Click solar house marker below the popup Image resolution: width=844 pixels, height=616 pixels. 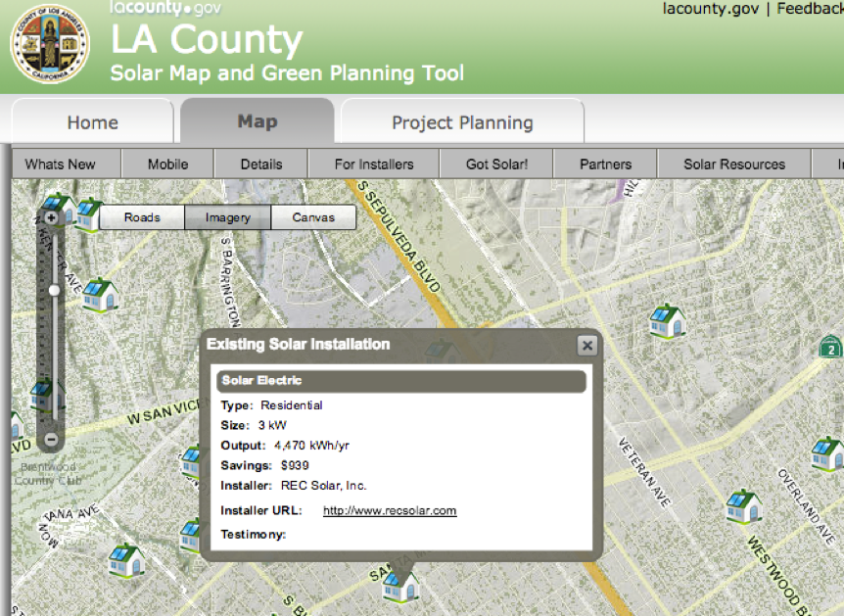coord(400,586)
